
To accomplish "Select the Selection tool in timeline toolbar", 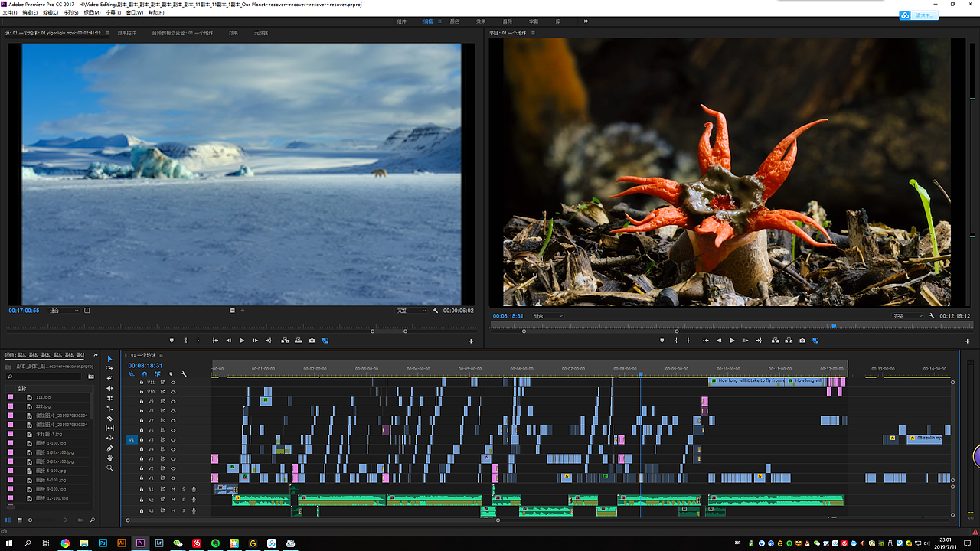I will (x=109, y=359).
